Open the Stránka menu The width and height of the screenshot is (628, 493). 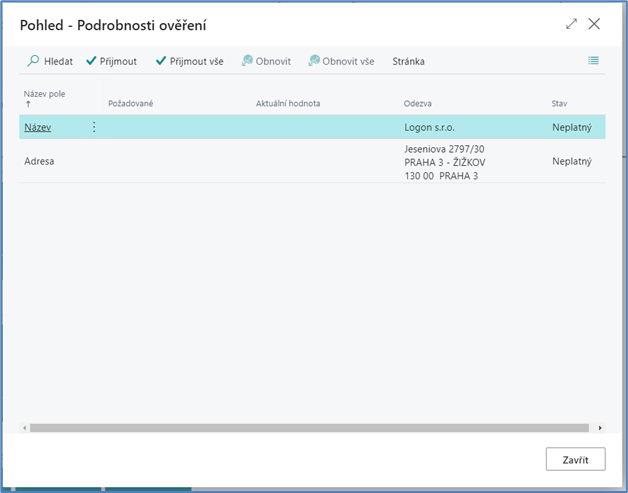[408, 61]
